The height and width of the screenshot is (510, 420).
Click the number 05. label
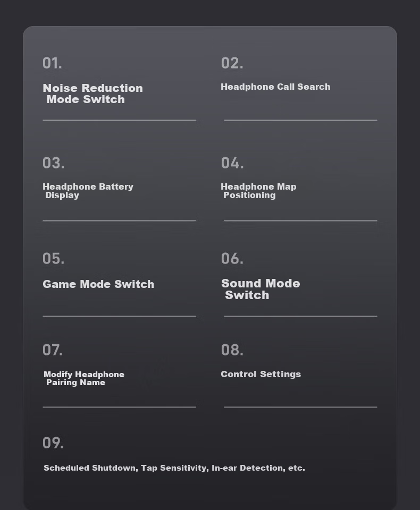[x=53, y=259]
